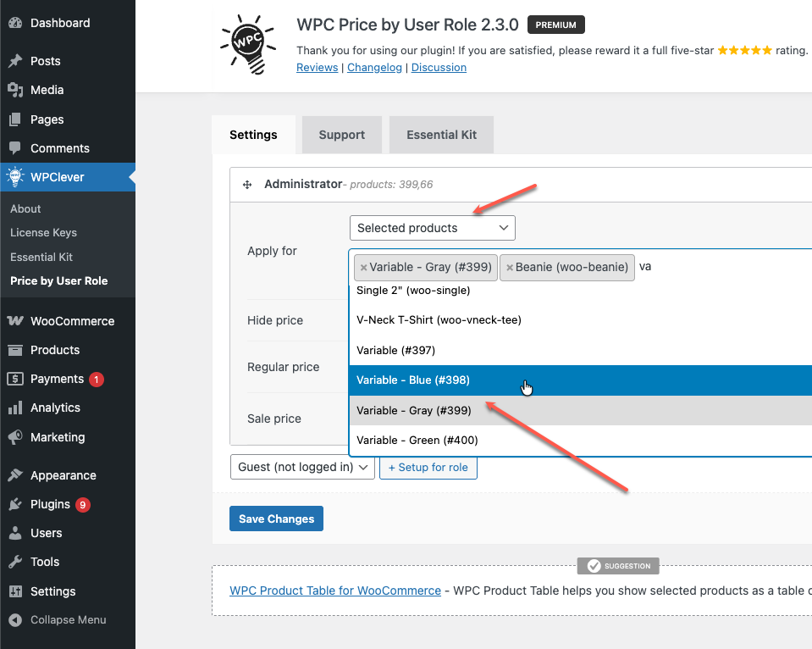Remove the Beanie (woo-beanie) tag
Image resolution: width=812 pixels, height=649 pixels.
510,268
